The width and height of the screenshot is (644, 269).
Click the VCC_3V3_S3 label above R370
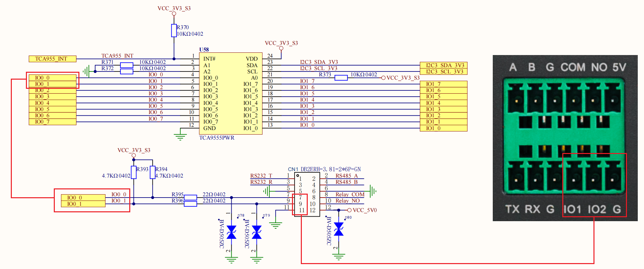click(x=174, y=8)
